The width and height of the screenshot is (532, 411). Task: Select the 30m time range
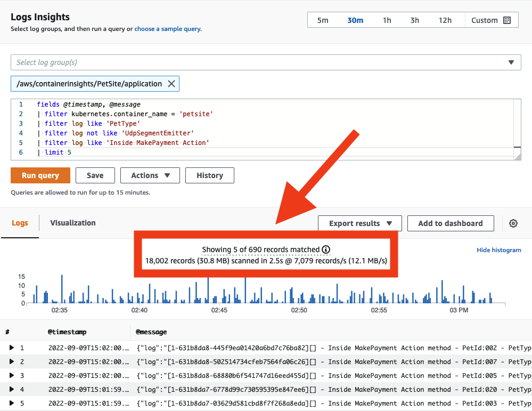355,20
